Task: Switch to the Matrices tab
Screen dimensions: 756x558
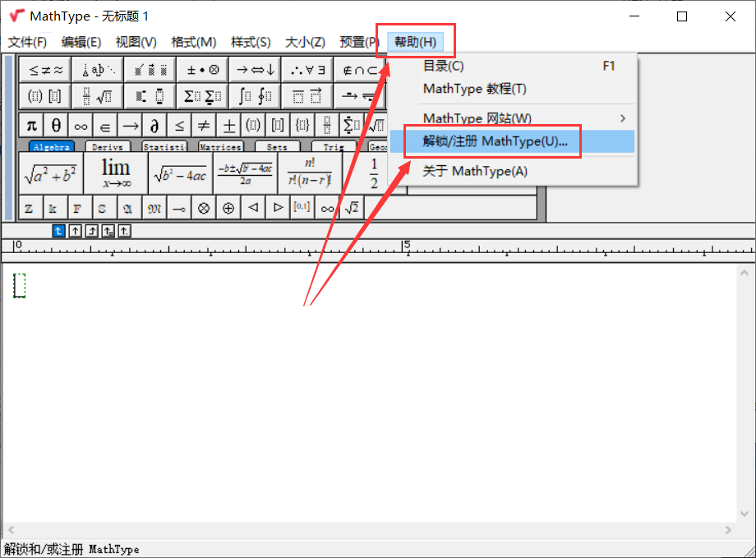Action: tap(220, 147)
